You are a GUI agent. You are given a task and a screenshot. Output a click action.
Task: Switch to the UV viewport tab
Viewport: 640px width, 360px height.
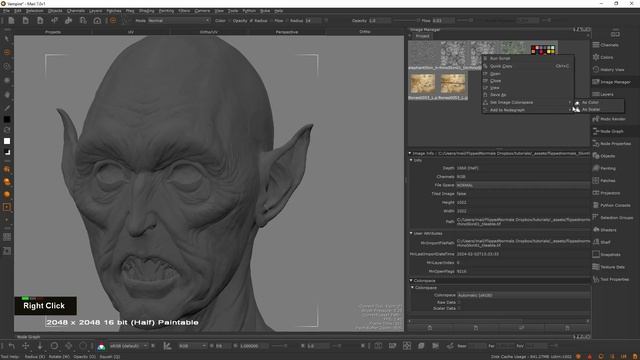click(x=131, y=32)
